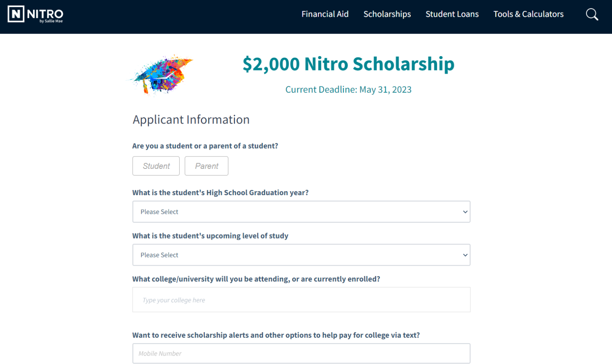Image resolution: width=612 pixels, height=364 pixels.
Task: Open the Student Loans navigation item
Action: [452, 14]
